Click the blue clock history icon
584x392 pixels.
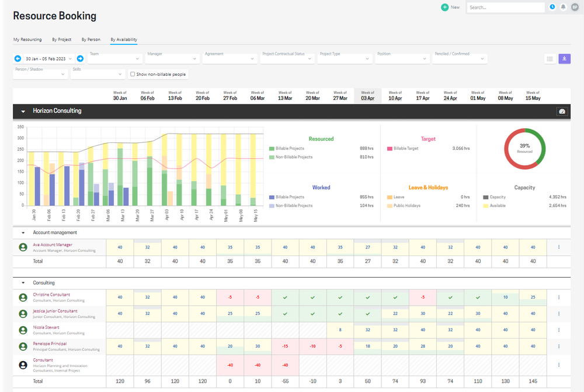tap(551, 7)
